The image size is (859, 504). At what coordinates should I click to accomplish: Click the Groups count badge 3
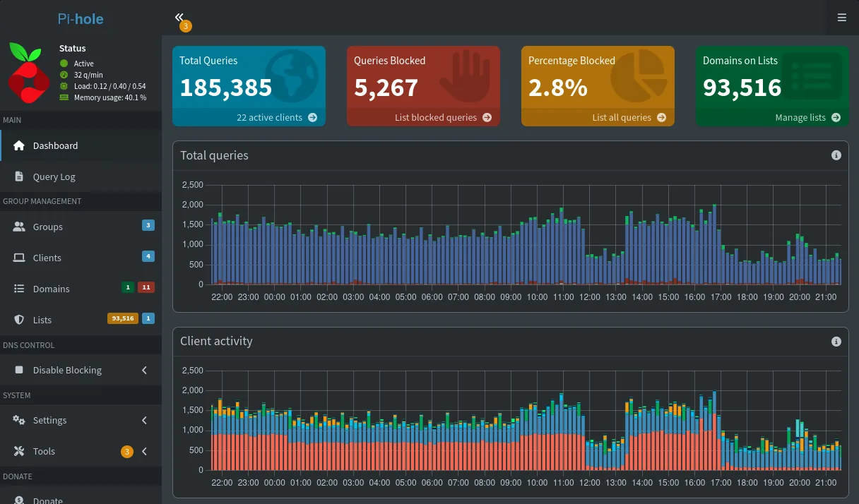click(x=148, y=226)
